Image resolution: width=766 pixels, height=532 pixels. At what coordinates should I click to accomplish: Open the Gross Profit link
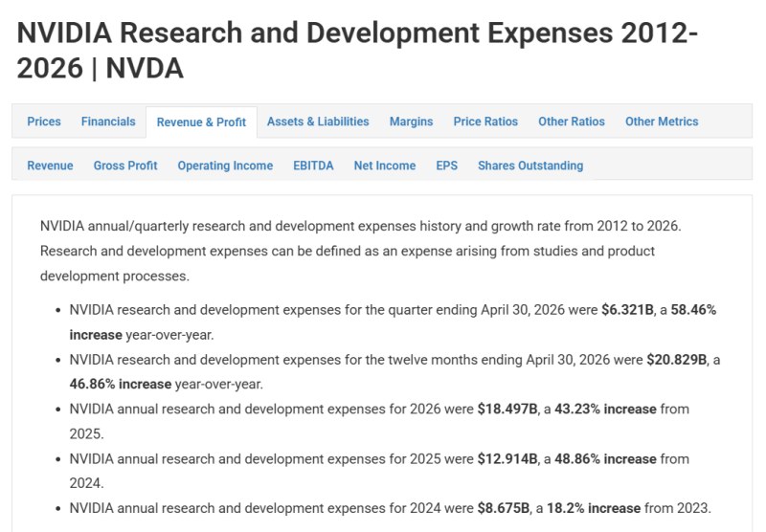tap(125, 166)
